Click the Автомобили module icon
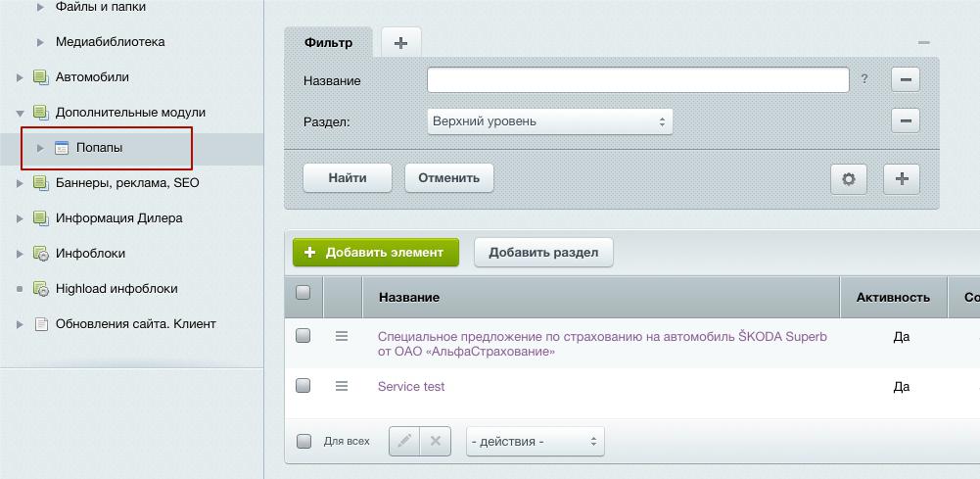980x479 pixels. point(40,77)
